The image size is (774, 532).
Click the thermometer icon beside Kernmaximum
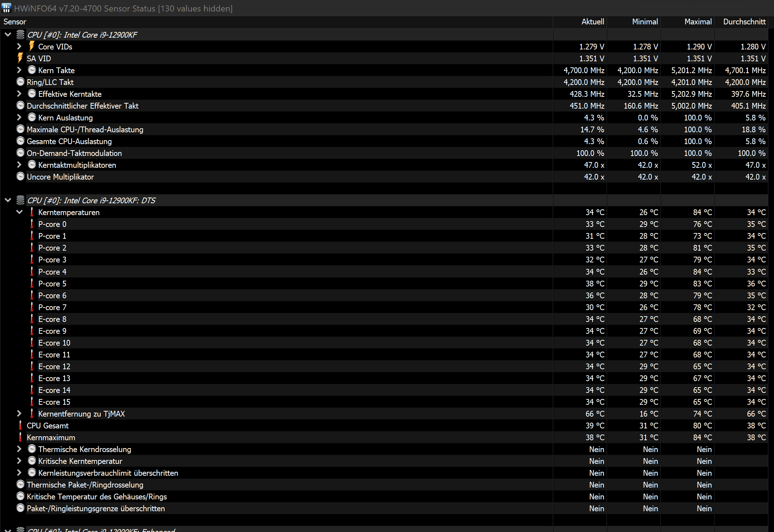coord(20,437)
